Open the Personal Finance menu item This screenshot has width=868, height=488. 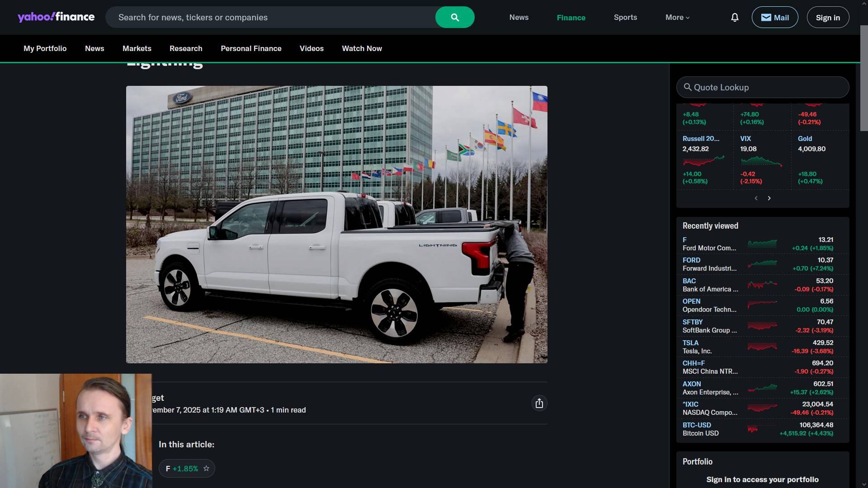coord(251,48)
